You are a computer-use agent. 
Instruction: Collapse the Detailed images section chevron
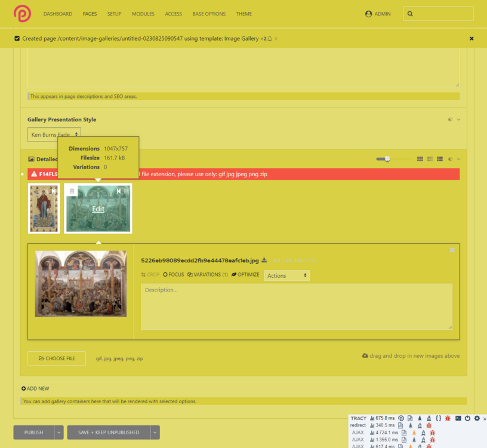click(x=458, y=159)
